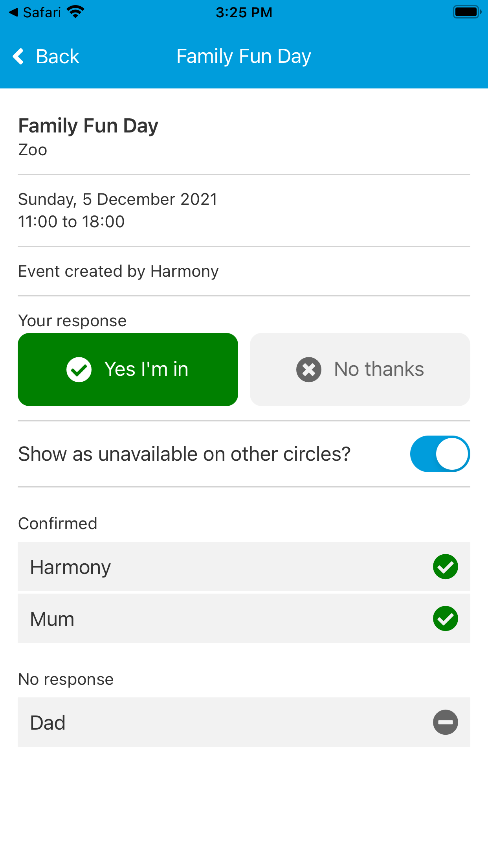Tap the battery indicator icon
This screenshot has height=868, width=488.
[466, 12]
